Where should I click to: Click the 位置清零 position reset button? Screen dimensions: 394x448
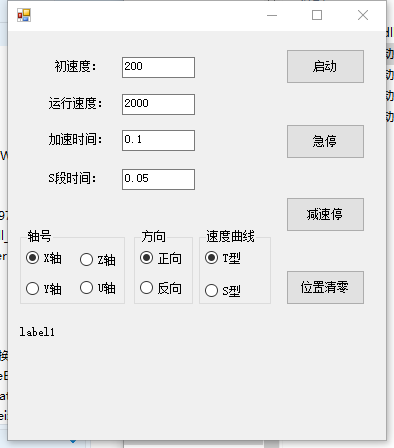325,287
